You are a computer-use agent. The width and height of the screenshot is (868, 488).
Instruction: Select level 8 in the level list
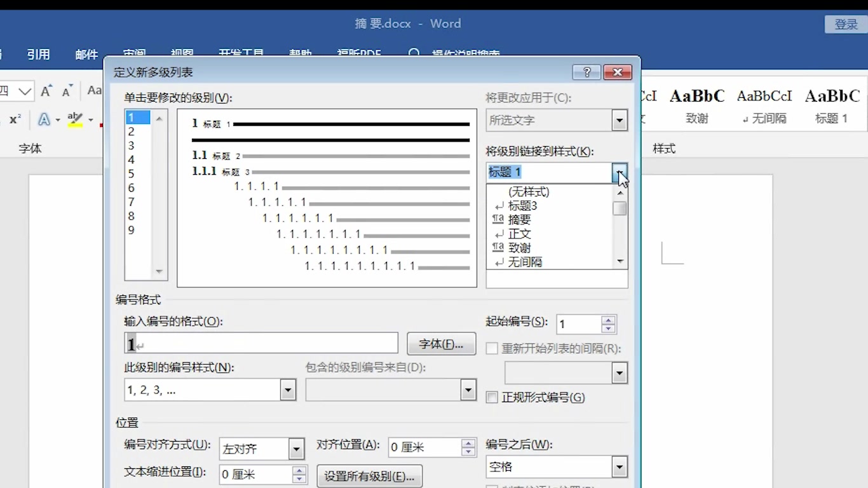coord(138,216)
